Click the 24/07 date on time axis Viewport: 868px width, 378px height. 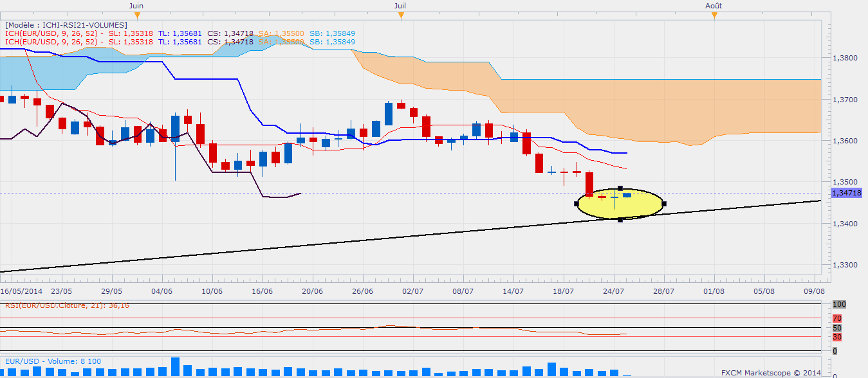(x=613, y=291)
